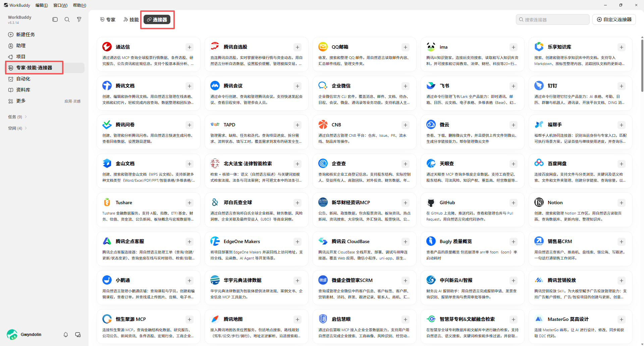Click the 企查查 connector logo
Viewport: 644px width, 346px height.
tap(323, 163)
